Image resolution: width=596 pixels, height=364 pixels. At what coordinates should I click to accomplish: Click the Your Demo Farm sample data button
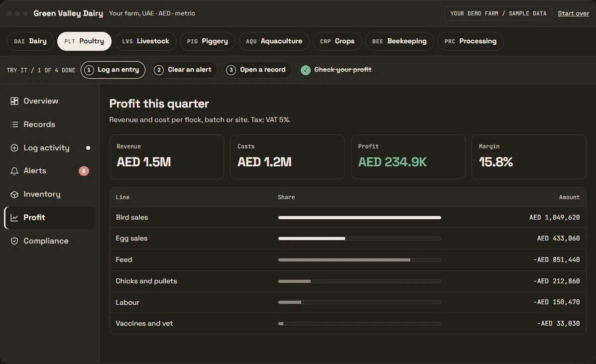(498, 13)
